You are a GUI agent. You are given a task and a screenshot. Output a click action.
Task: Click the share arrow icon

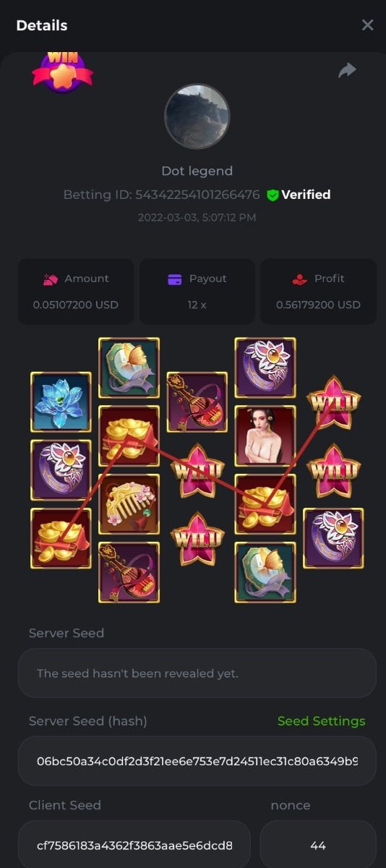[348, 70]
